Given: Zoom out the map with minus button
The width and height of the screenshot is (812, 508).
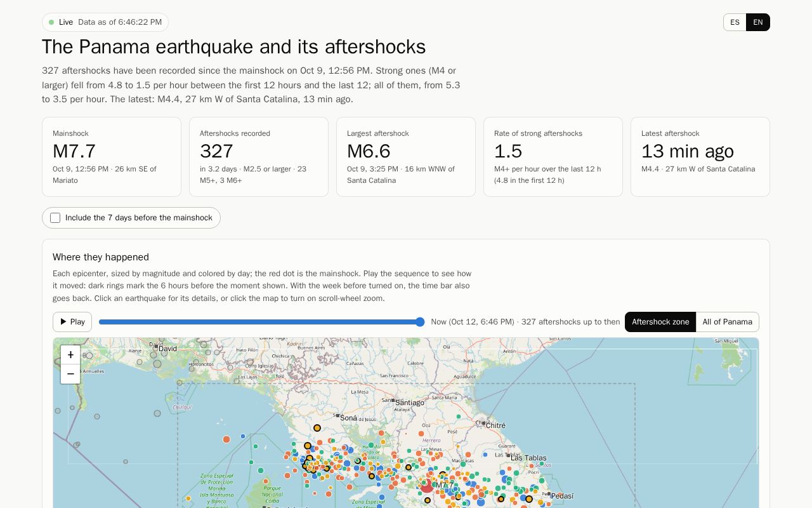Looking at the screenshot, I should click(70, 374).
